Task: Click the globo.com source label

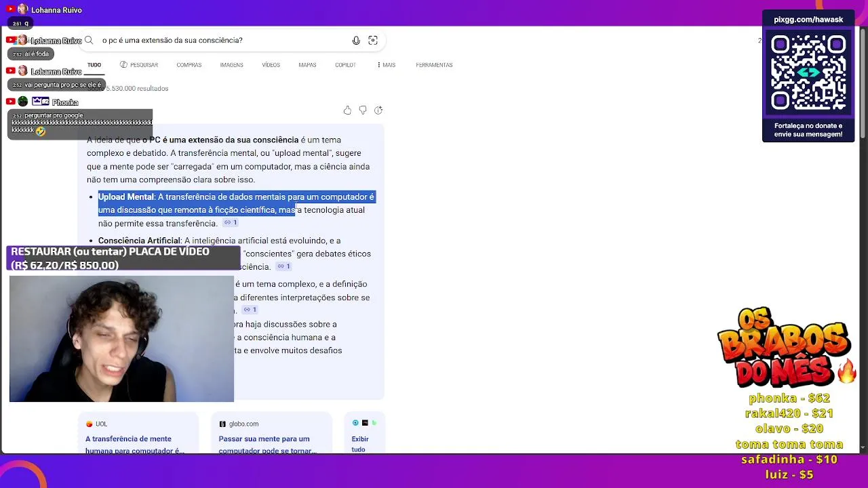Action: (x=243, y=424)
